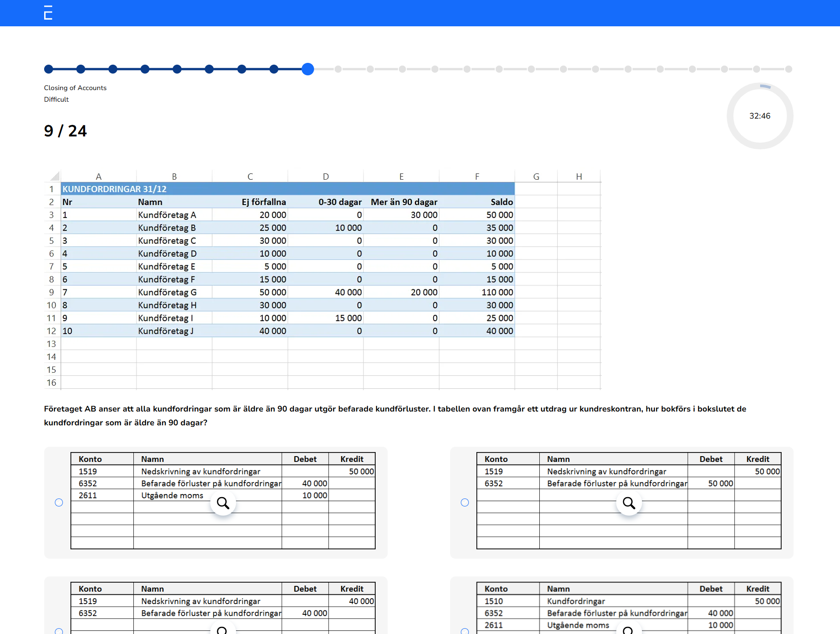Click the logo icon in the blue header
Viewport: 840px width, 634px height.
click(48, 13)
